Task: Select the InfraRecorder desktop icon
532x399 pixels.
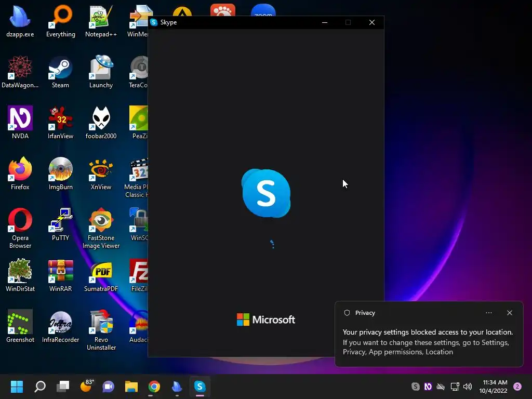Action: [60, 326]
